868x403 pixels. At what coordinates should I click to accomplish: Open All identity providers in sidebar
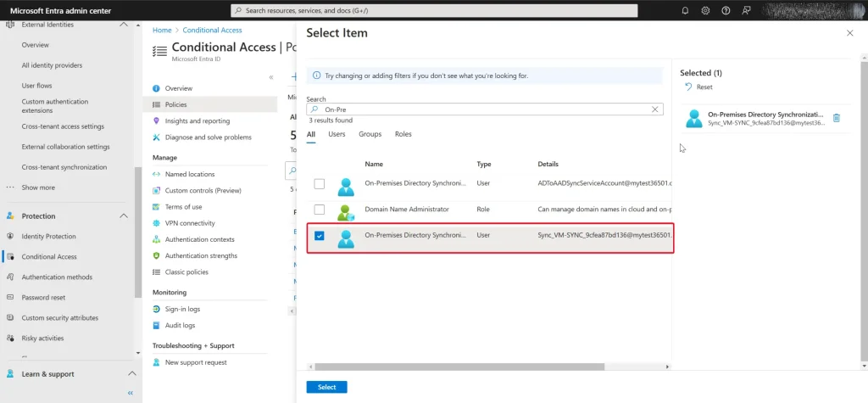pyautogui.click(x=52, y=65)
